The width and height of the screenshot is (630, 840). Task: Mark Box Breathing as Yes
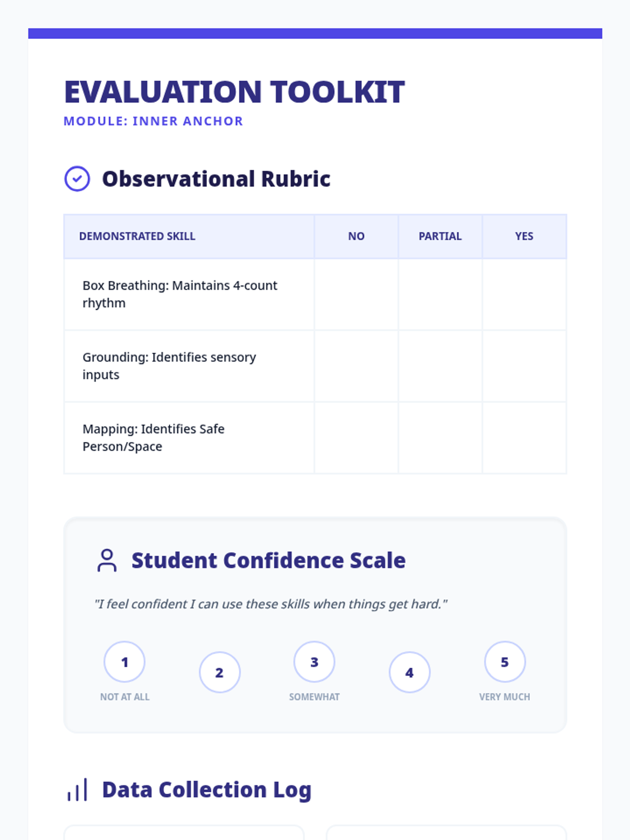click(x=524, y=295)
